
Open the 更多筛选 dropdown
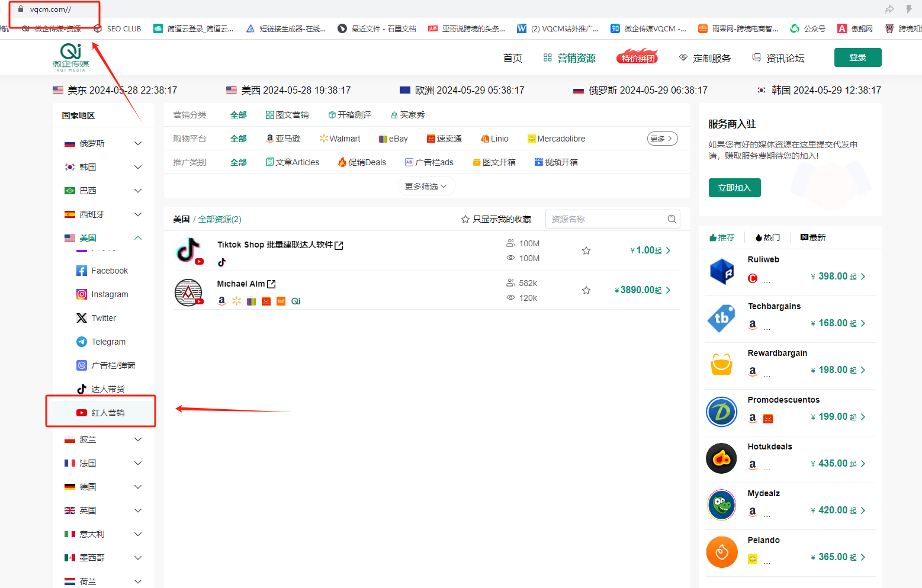pos(426,187)
